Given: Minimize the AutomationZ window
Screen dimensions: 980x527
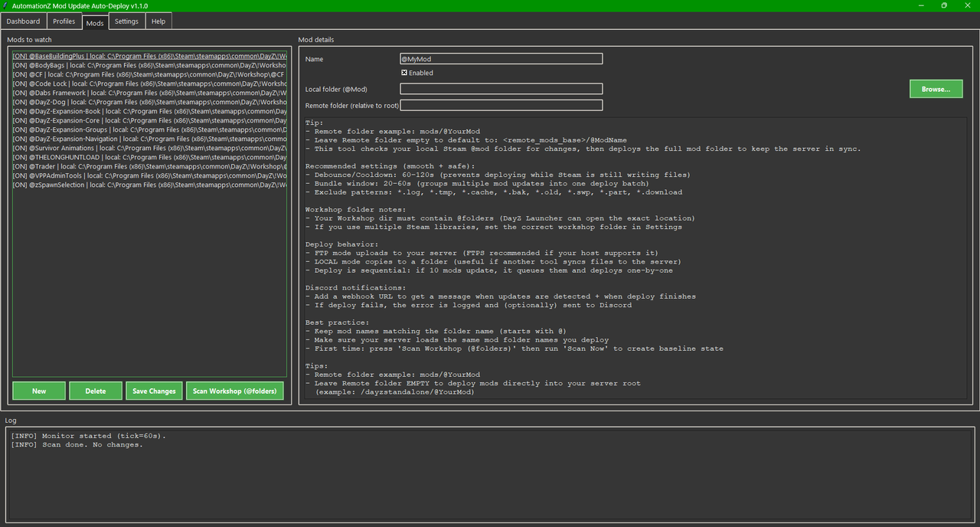Looking at the screenshot, I should pyautogui.click(x=920, y=5).
